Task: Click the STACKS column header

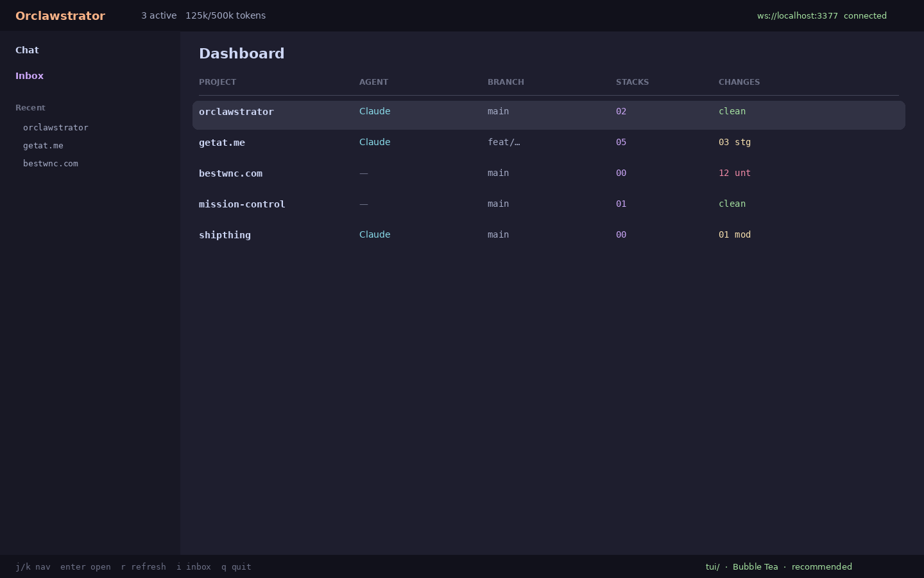Action: 632,82
